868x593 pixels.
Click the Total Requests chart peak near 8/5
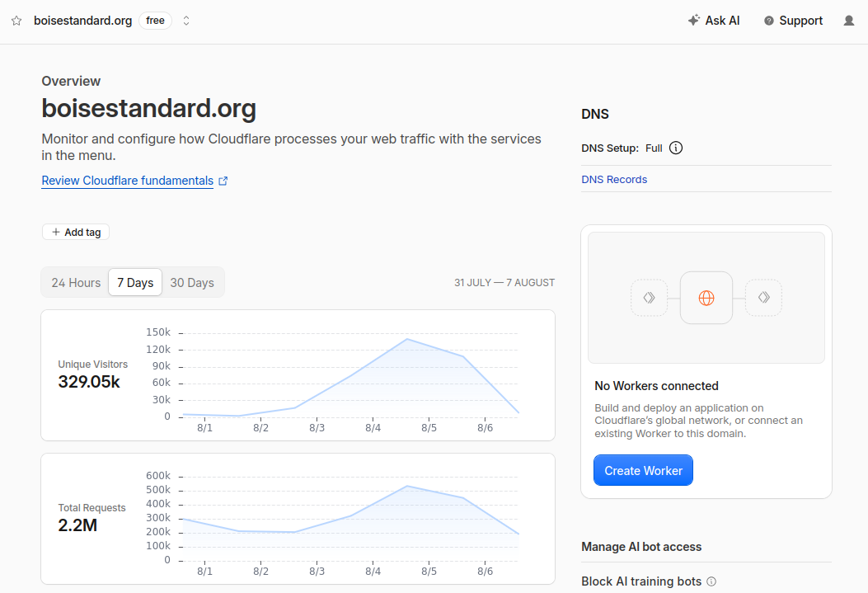tap(407, 486)
